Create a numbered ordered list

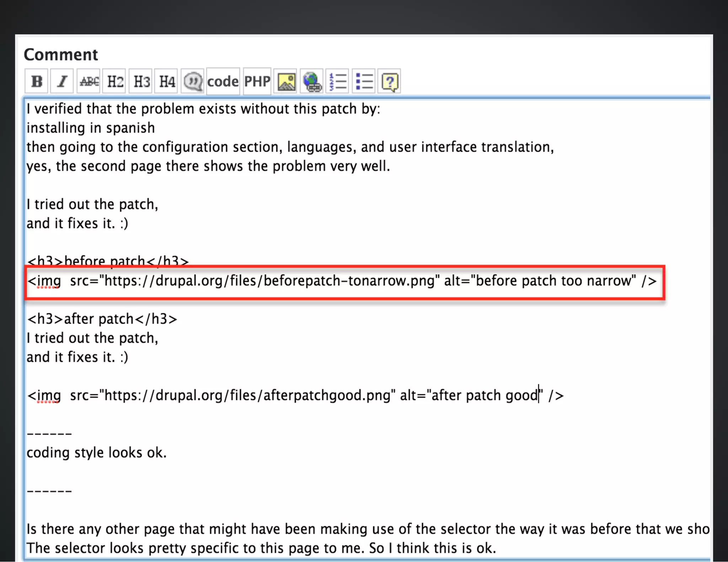(x=338, y=81)
